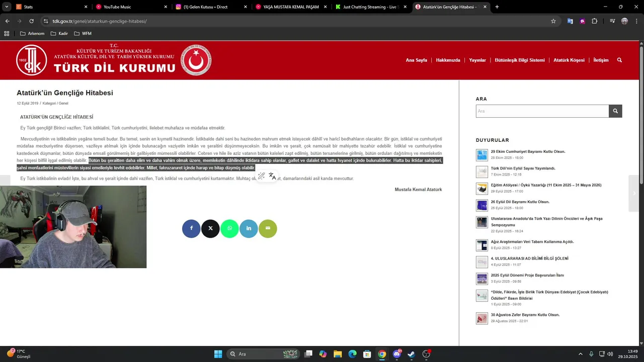Open the Chrome three-dot menu
Viewport: 644px width, 362px height.
(636, 21)
